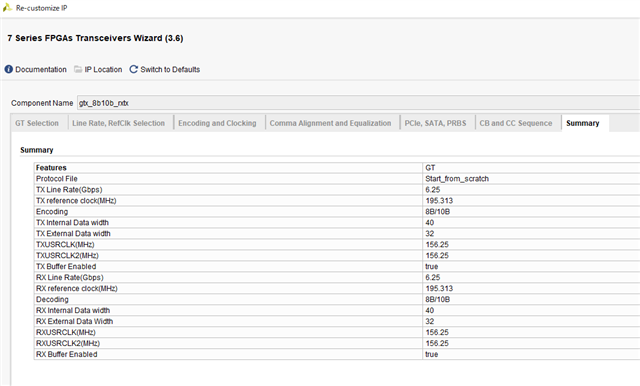The width and height of the screenshot is (640, 386).
Task: Open the CB and CC Sequence tab
Action: click(x=516, y=123)
